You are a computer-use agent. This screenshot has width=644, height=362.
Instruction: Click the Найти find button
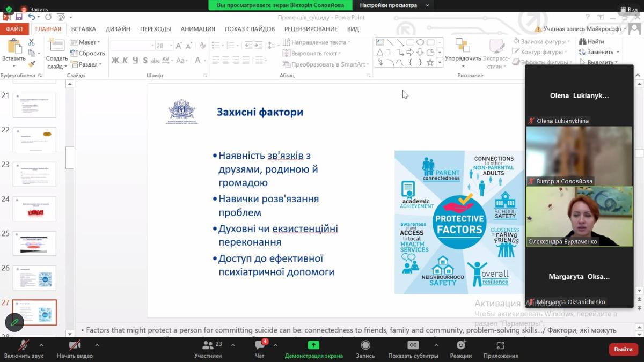(591, 41)
